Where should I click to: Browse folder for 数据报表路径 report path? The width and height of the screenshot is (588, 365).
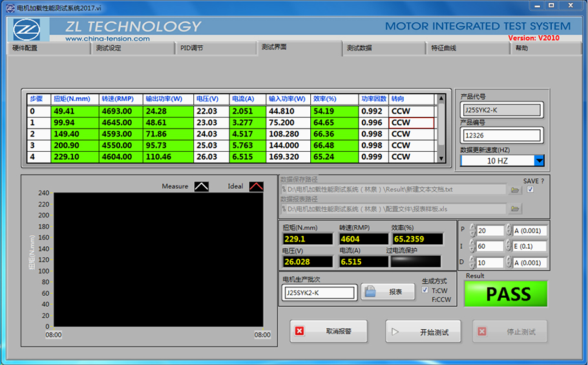pyautogui.click(x=515, y=209)
